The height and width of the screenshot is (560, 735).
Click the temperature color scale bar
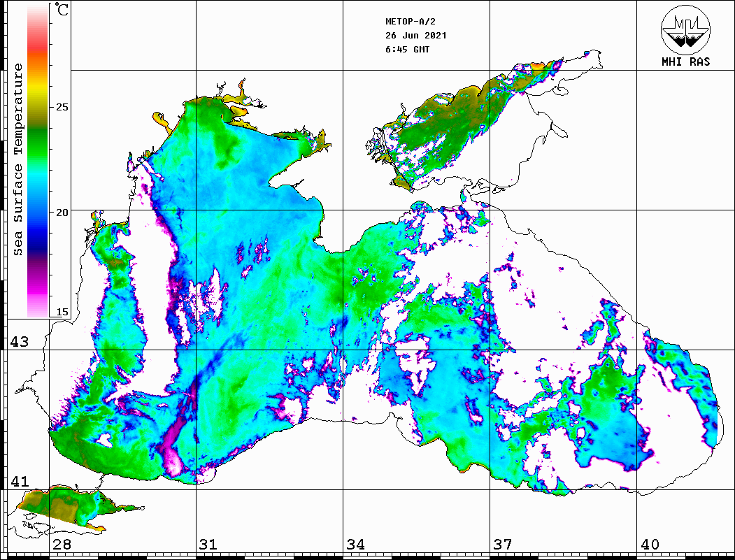point(38,161)
